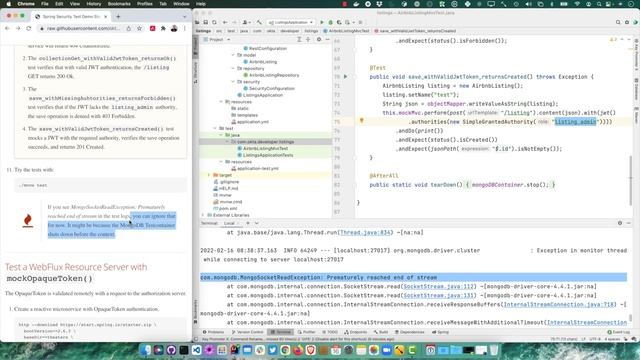Hide the Terminal panel
The image size is (640, 360).
(629, 223)
